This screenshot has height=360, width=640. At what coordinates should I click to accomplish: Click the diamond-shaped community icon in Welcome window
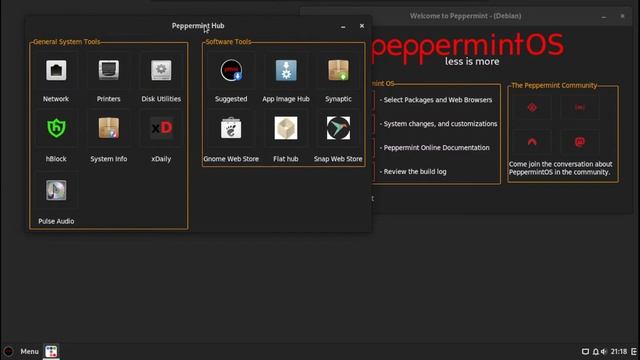click(x=532, y=107)
